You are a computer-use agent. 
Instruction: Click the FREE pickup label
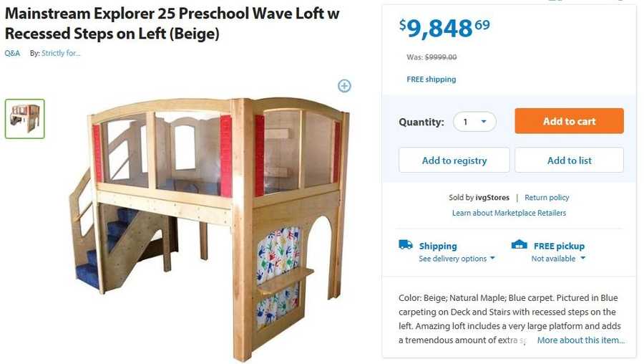[559, 246]
